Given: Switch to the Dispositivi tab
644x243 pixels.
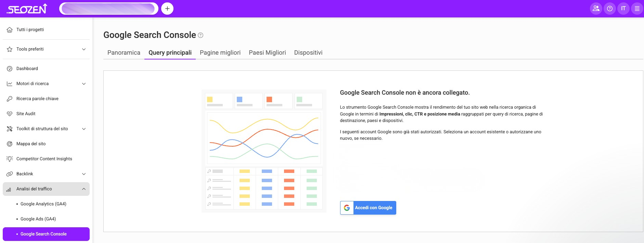Looking at the screenshot, I should coord(308,53).
